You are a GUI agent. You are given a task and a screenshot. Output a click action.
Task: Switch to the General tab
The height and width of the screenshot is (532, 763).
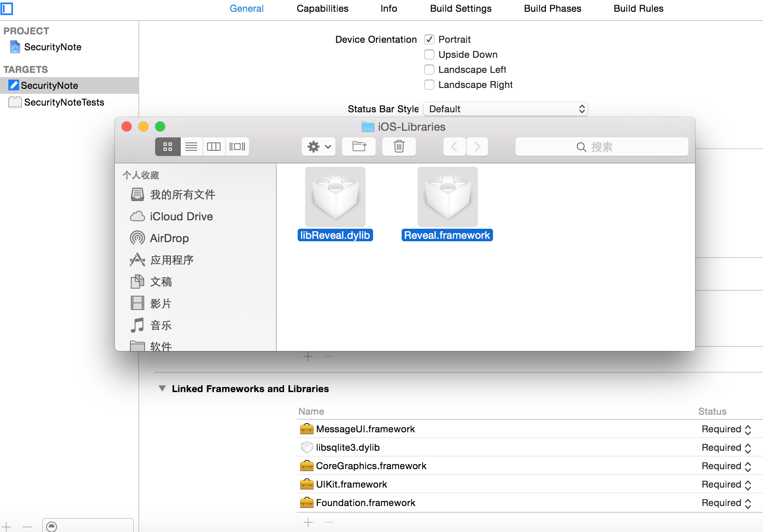click(247, 8)
